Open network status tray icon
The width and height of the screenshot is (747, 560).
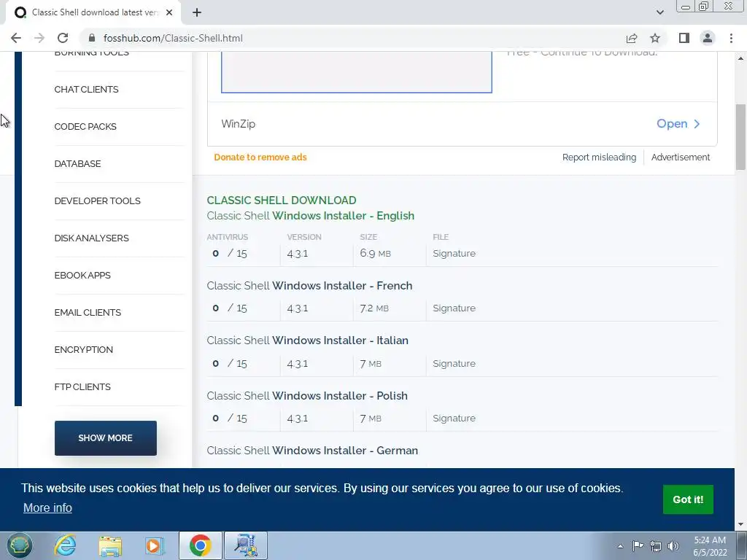(x=656, y=546)
